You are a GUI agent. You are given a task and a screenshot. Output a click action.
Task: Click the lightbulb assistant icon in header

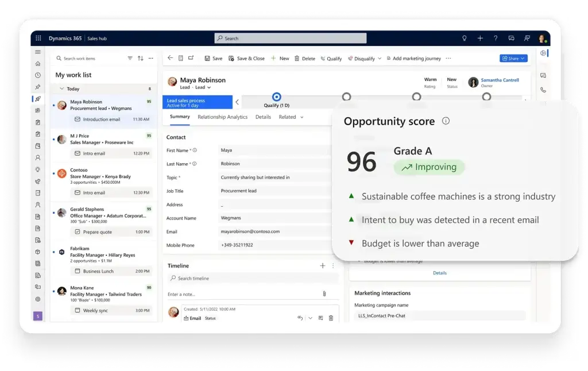[464, 38]
